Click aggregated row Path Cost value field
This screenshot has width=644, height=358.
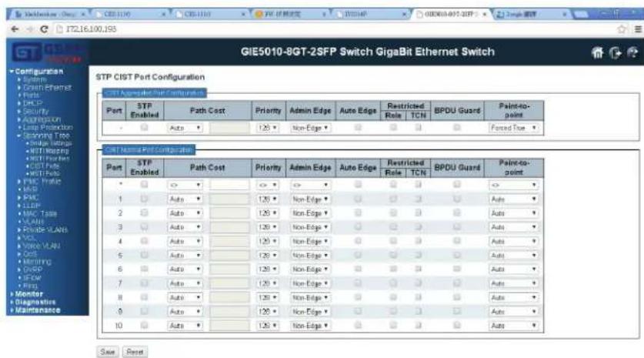[229, 128]
